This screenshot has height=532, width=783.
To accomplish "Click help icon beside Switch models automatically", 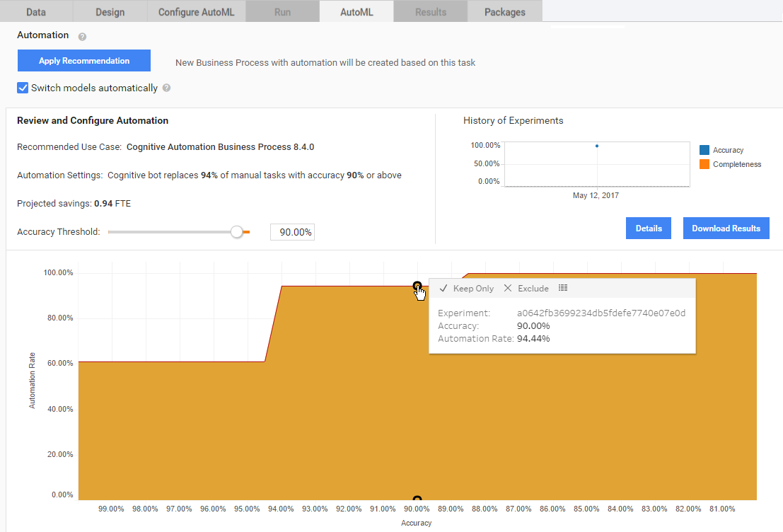I will point(167,88).
